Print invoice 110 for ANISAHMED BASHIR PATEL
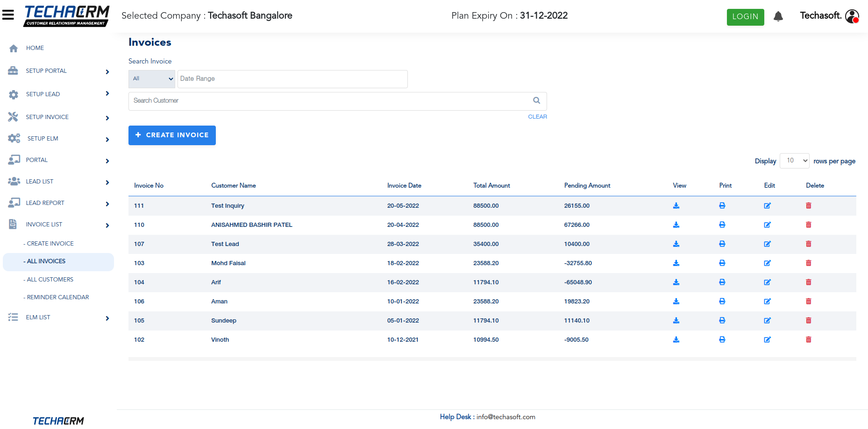This screenshot has height=429, width=868. click(x=722, y=225)
